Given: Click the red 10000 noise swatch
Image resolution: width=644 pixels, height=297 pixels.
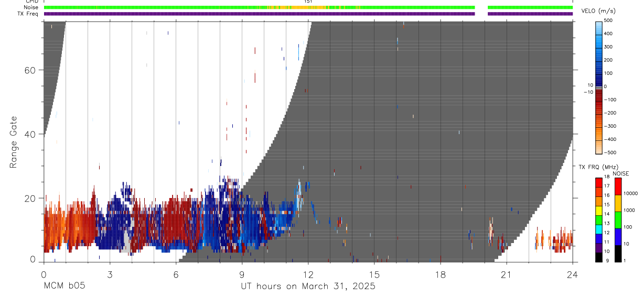Looking at the screenshot, I should click(618, 186).
